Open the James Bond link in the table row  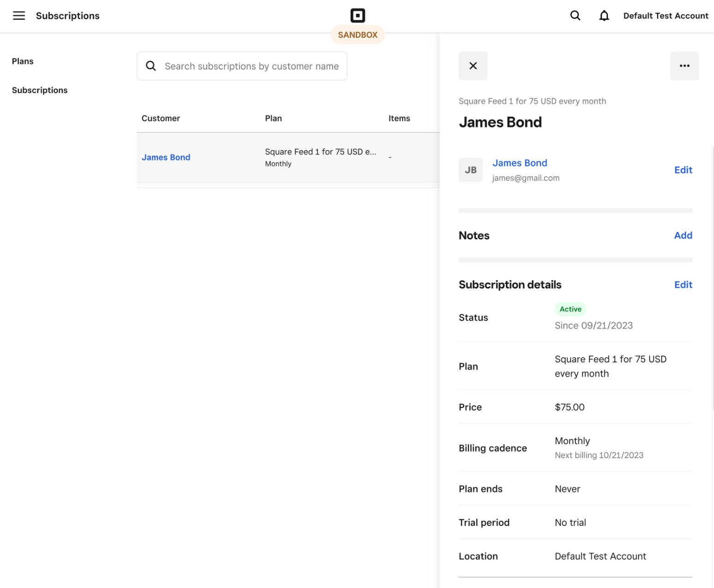pyautogui.click(x=166, y=157)
